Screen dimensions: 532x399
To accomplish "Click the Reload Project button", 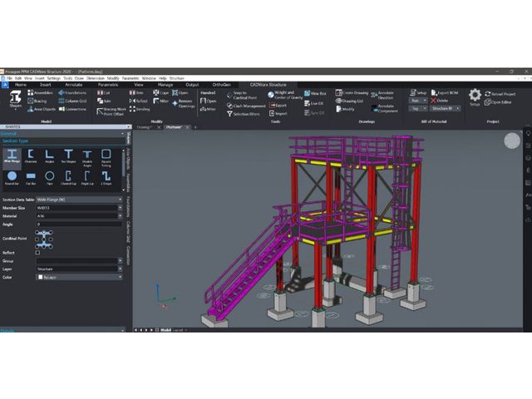I will click(503, 94).
